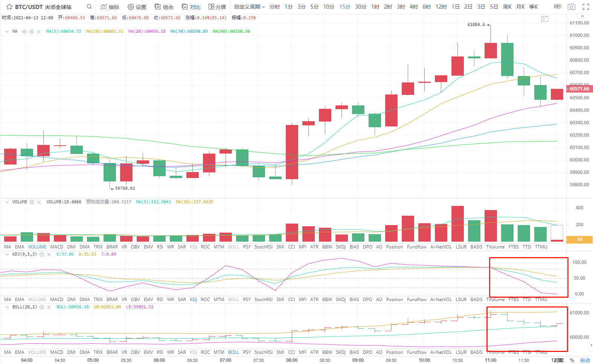Expand the right side panel arrow
The image size is (593, 364).
(591, 345)
